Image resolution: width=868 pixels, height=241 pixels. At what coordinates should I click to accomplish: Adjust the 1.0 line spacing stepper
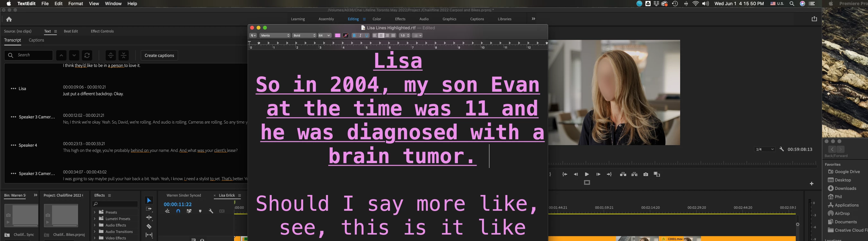tap(408, 35)
